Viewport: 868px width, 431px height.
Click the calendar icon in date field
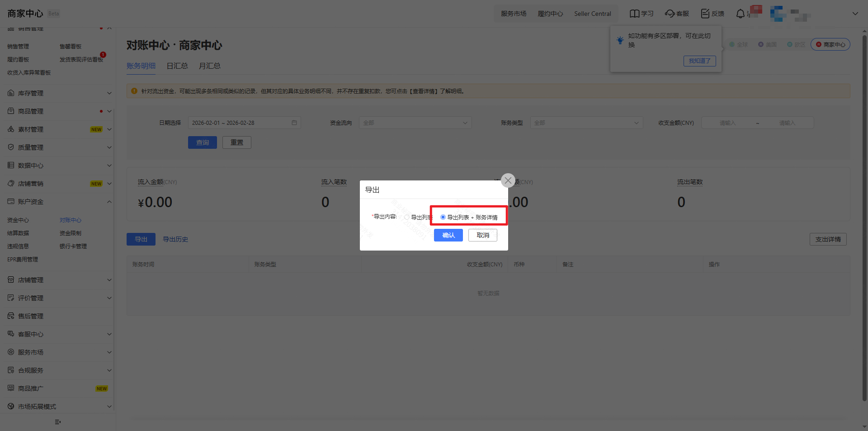(x=294, y=123)
